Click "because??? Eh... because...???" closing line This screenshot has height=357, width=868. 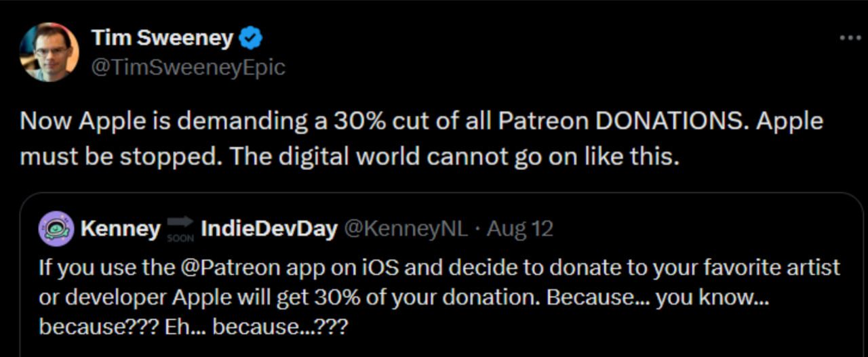pos(193,328)
